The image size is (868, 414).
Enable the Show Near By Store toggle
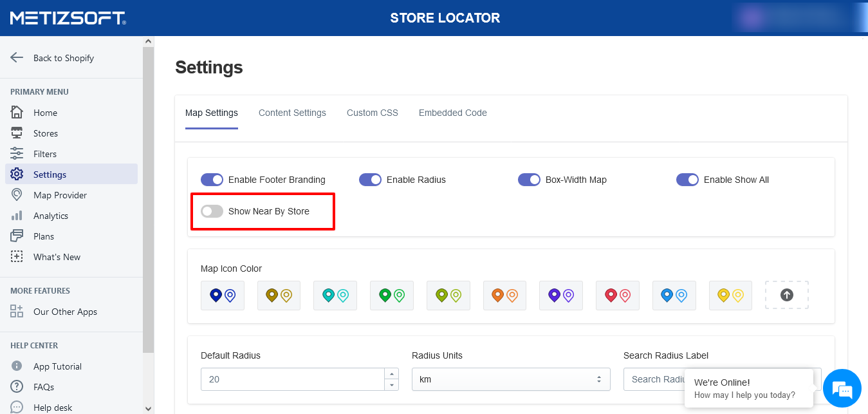pos(212,211)
